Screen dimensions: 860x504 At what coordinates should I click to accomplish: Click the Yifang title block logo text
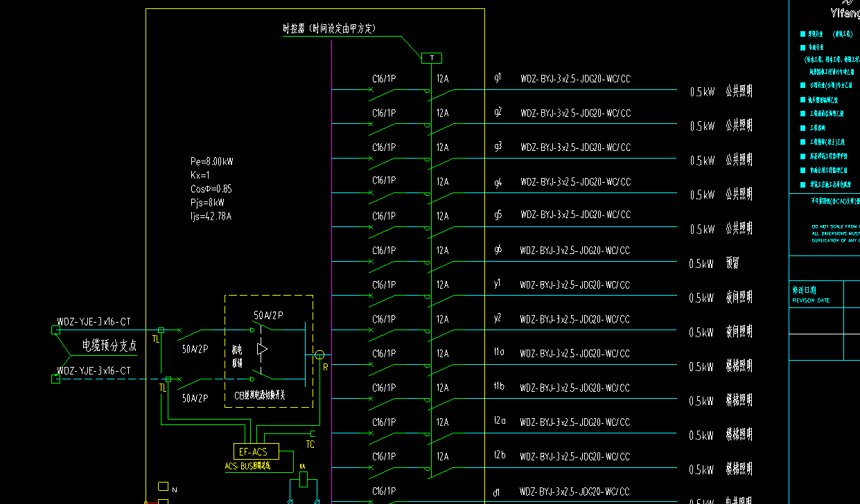coord(845,14)
